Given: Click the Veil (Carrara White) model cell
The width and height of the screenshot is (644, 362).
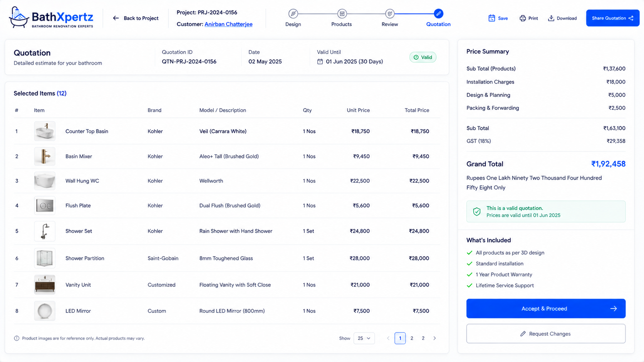Looking at the screenshot, I should click(x=223, y=131).
